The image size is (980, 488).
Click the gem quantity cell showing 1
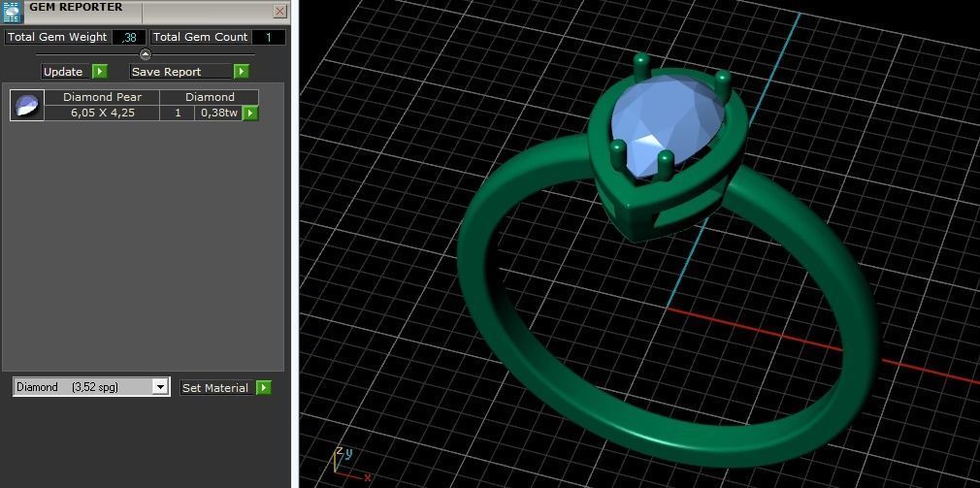pos(178,114)
